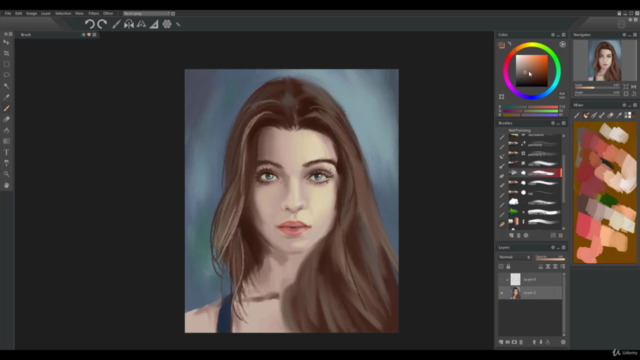This screenshot has width=640, height=360.
Task: Toggle visibility checkmark of the top layer
Action: pyautogui.click(x=507, y=280)
